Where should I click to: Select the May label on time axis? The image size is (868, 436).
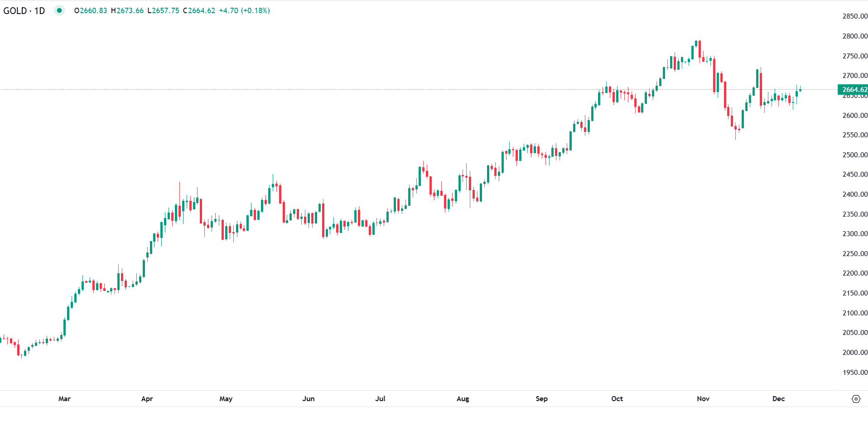[226, 399]
